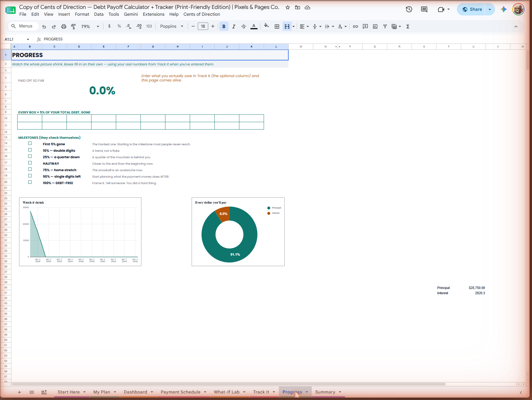
Task: Click the Menus search box
Action: (x=23, y=26)
